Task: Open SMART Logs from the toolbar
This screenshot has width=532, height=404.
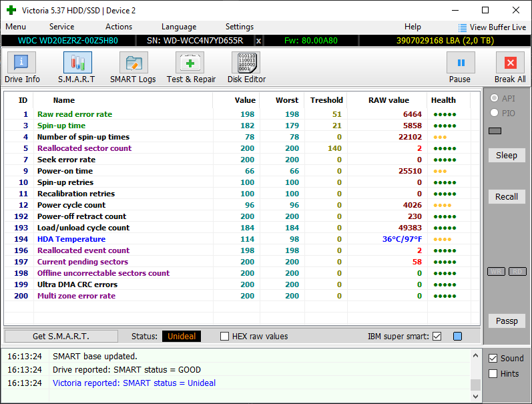Action: (x=133, y=68)
